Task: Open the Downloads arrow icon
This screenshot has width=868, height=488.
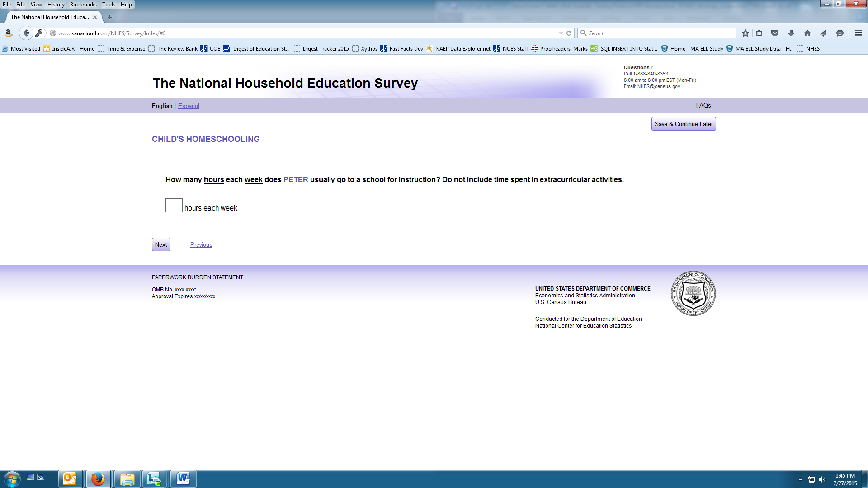Action: click(791, 33)
